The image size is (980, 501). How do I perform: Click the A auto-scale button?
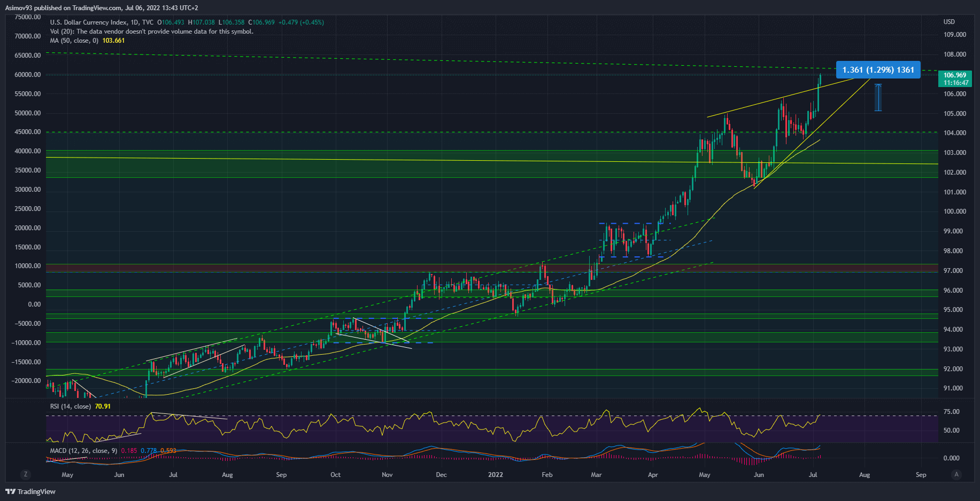tap(956, 474)
